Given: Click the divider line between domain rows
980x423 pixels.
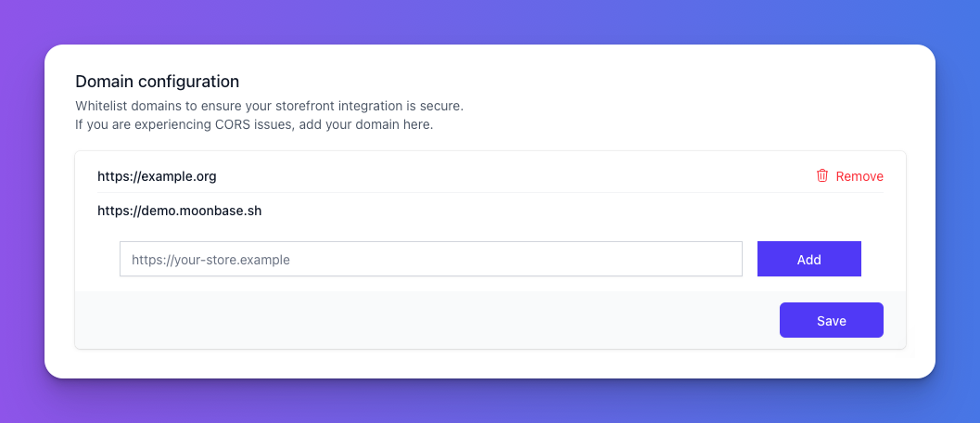Looking at the screenshot, I should (490, 193).
